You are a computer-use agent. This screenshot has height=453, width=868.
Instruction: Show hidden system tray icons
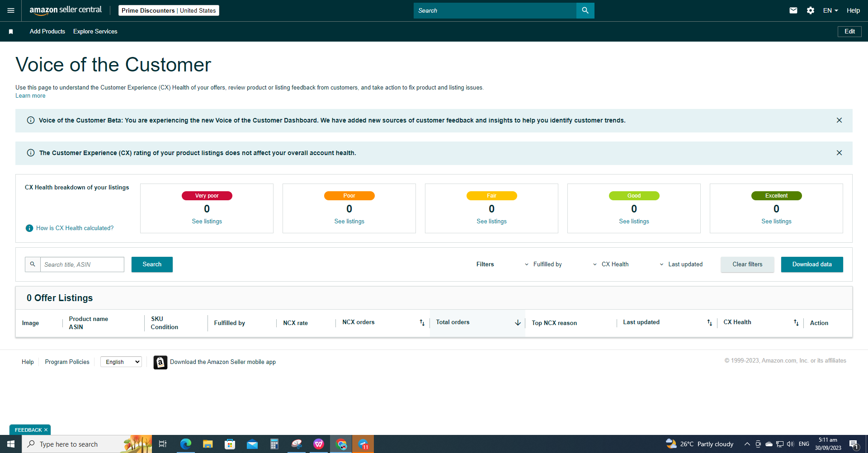[x=747, y=444]
